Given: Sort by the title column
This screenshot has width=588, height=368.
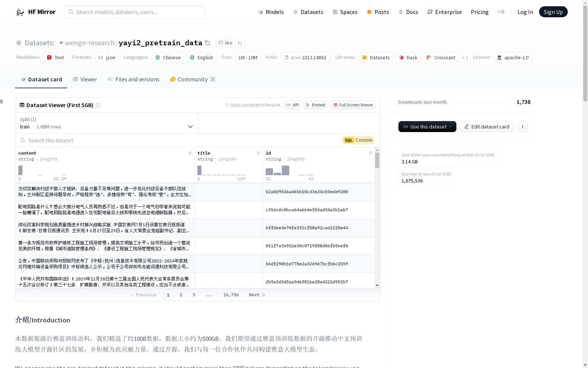Looking at the screenshot, I should [258, 153].
